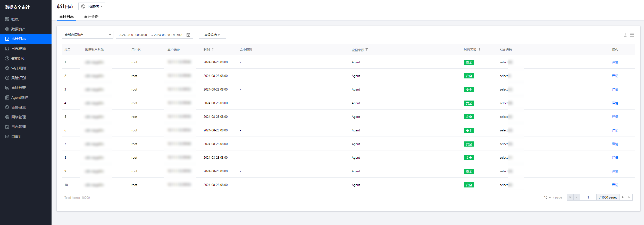644x225 pixels.
Task: Click the 告警设置 sidebar icon
Action: tap(7, 107)
